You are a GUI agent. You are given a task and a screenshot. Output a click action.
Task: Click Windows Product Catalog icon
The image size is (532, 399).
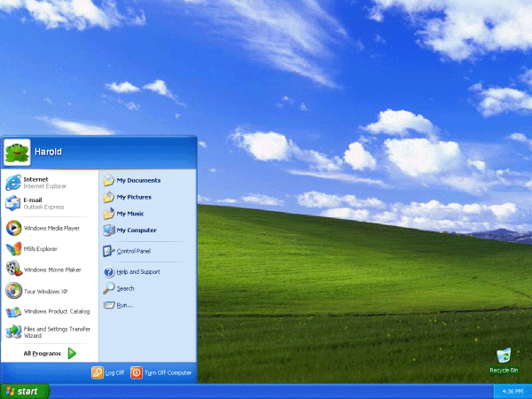pos(13,312)
